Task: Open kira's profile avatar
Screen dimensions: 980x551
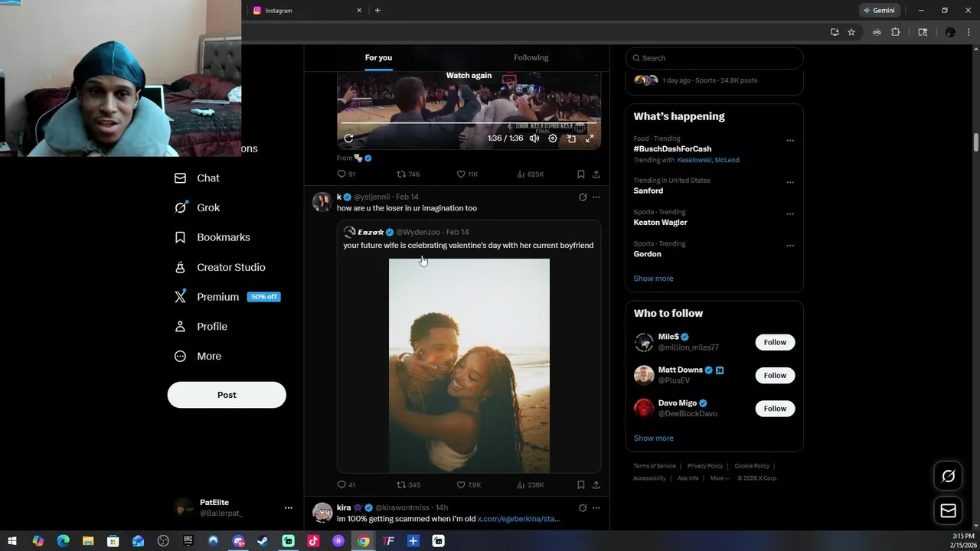Action: point(322,512)
